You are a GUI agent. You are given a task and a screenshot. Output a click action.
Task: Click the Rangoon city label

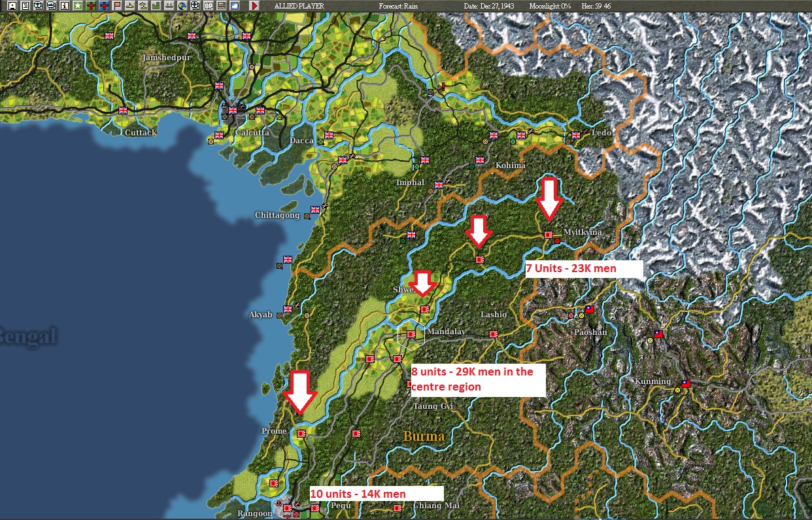[254, 513]
